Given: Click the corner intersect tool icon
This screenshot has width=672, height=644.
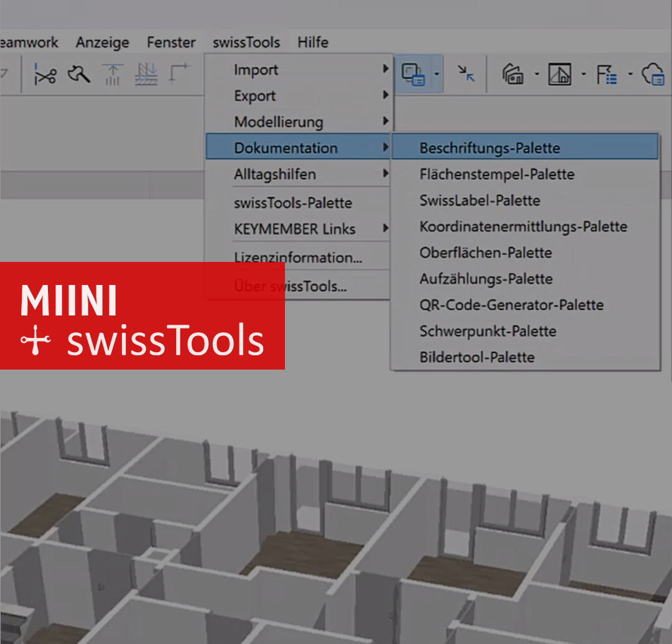Looking at the screenshot, I should [179, 73].
